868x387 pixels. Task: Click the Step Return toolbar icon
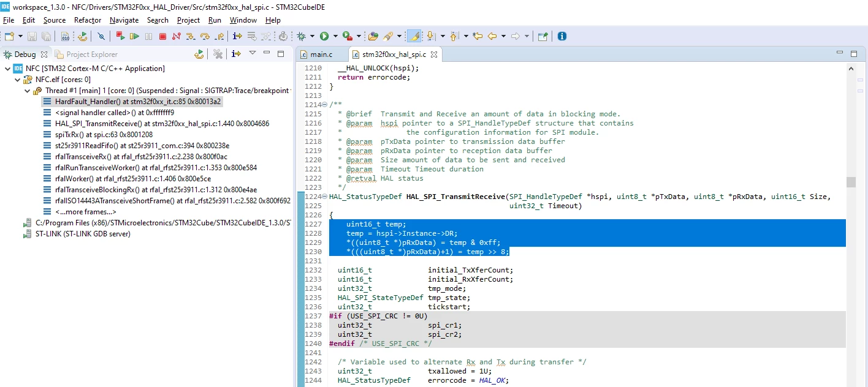click(218, 37)
